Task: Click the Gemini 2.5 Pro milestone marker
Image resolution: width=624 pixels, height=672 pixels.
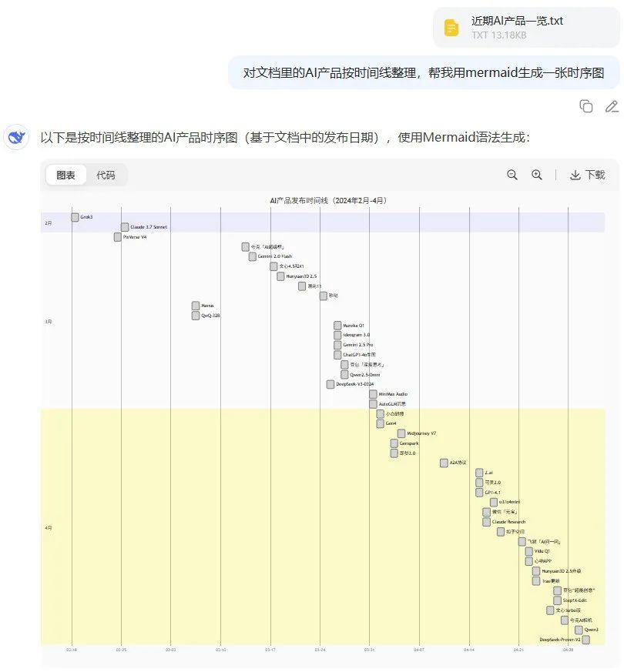Action: (x=337, y=345)
